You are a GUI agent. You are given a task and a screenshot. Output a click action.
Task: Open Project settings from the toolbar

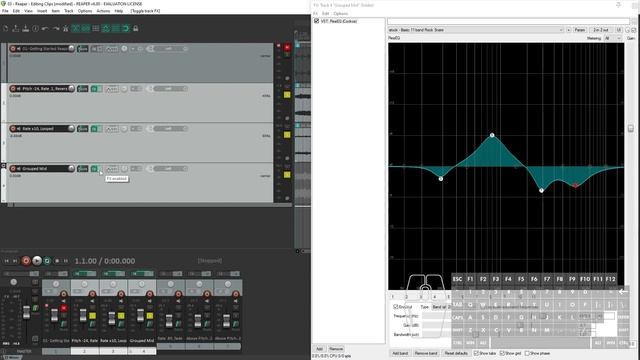(x=36, y=29)
